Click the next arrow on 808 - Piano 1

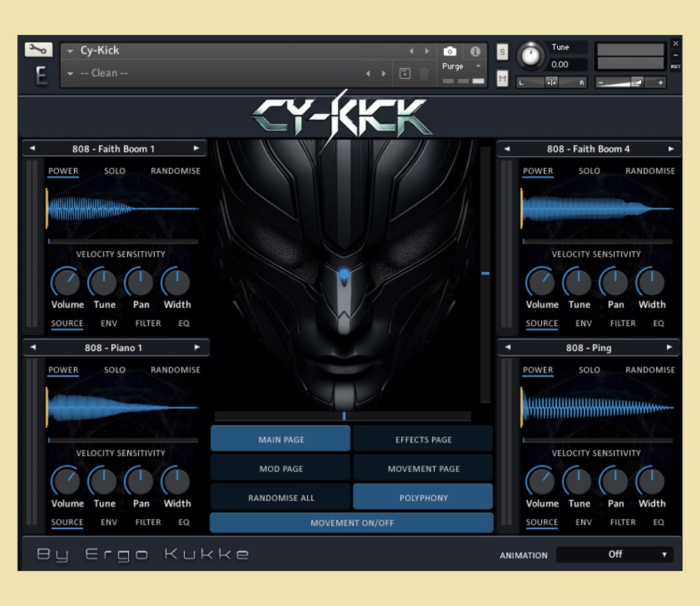(x=198, y=347)
